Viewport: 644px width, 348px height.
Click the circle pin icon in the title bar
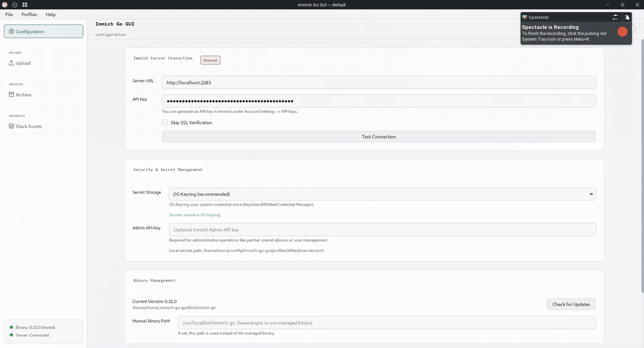coord(15,5)
